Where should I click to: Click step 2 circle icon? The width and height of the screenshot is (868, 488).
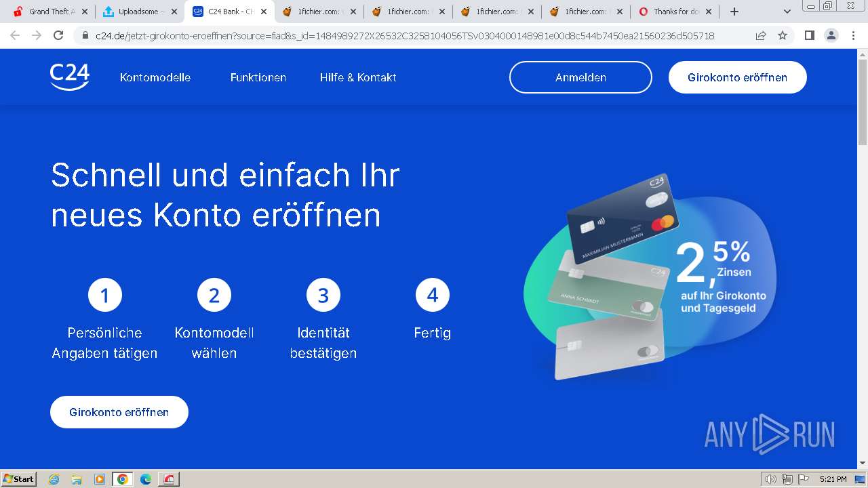pos(214,296)
